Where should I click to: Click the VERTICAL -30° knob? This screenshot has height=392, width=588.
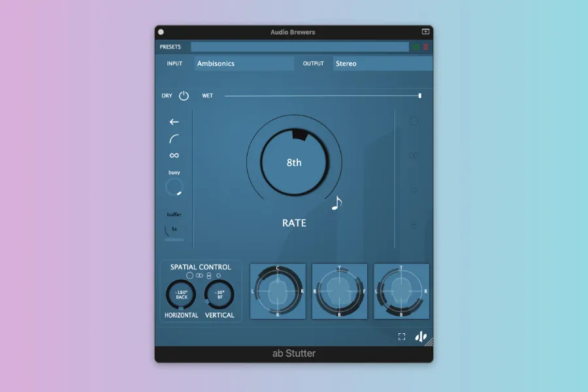[x=220, y=295]
